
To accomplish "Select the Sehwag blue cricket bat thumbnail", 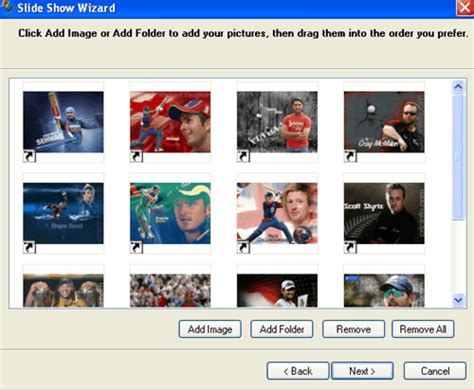I will tap(63, 122).
